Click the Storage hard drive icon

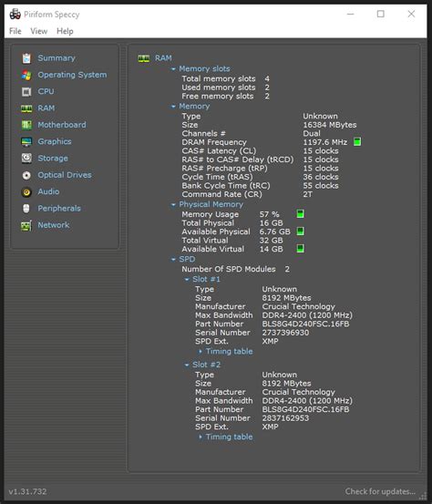coord(26,159)
